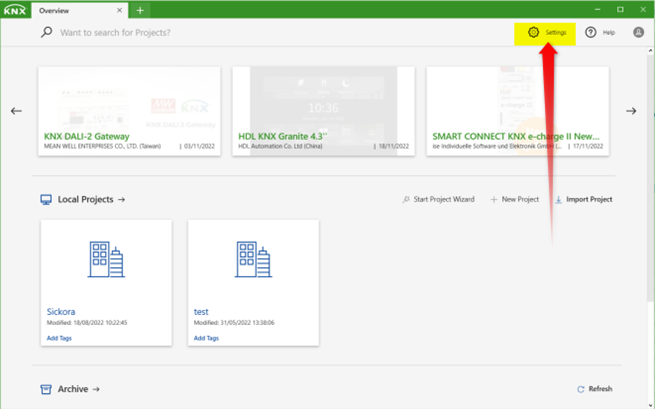Open SMART CONNECT KNX e-charge II card
The height and width of the screenshot is (409, 655).
point(518,111)
